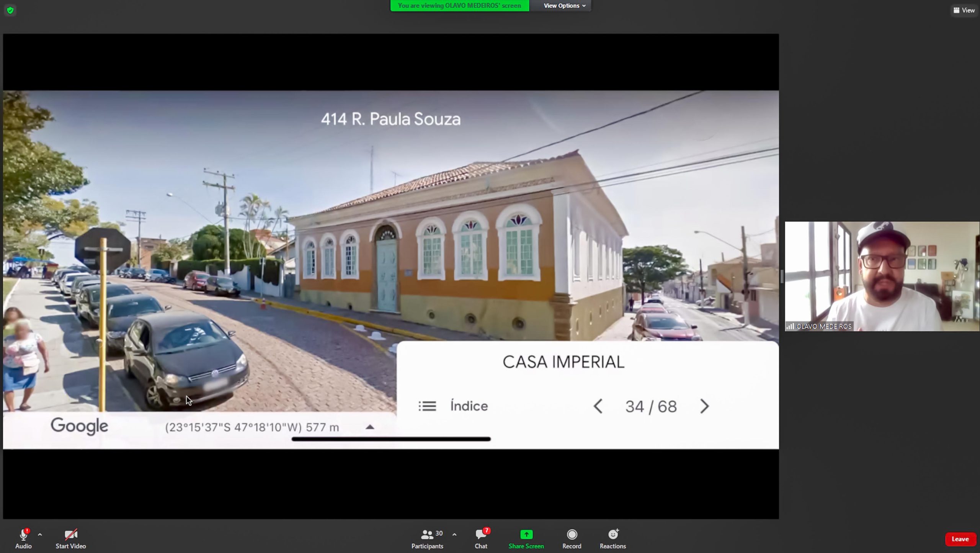
Task: Expand audio settings caret beside Audio
Action: pyautogui.click(x=40, y=535)
